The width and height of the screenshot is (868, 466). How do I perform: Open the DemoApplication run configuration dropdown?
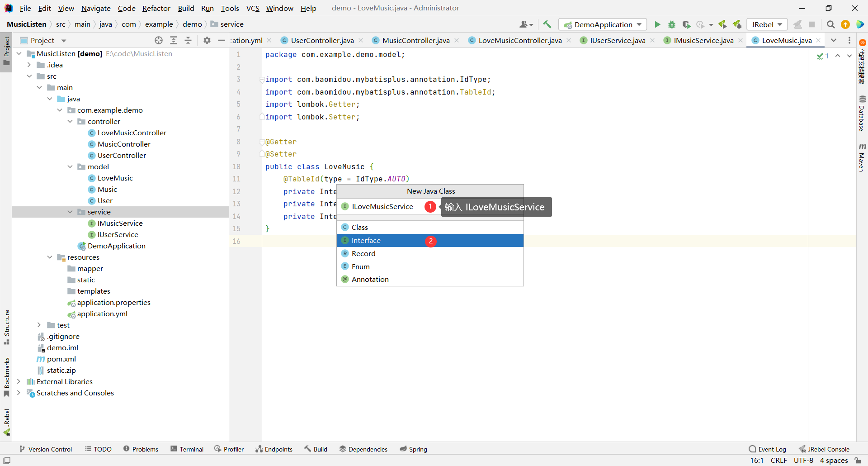(603, 24)
